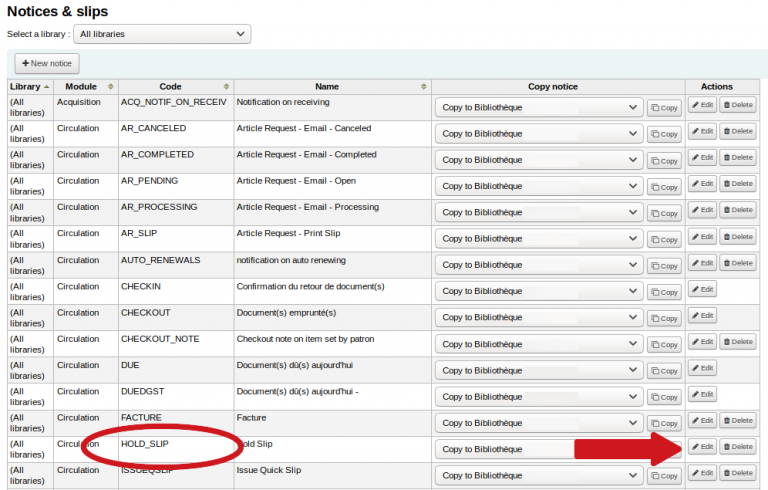This screenshot has width=768, height=490.
Task: Edit the HOLD_SLIP notice
Action: point(702,447)
